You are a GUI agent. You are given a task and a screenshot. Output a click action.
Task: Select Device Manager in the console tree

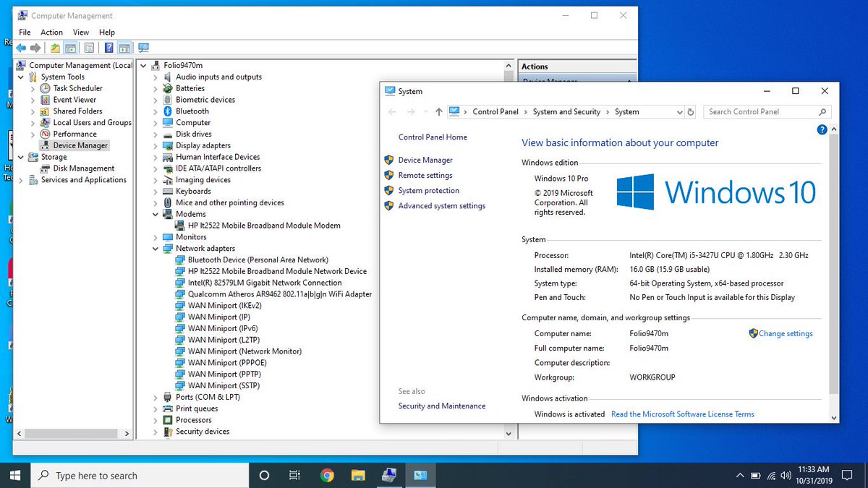coord(80,145)
